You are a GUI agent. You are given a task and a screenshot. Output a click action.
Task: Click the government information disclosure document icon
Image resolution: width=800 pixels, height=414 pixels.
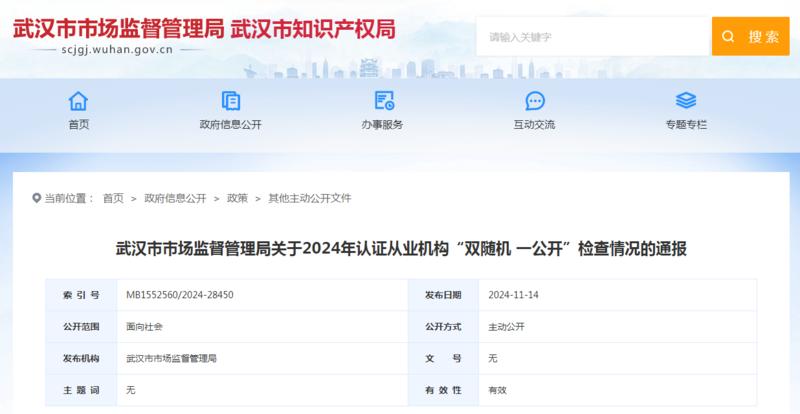pyautogui.click(x=231, y=101)
